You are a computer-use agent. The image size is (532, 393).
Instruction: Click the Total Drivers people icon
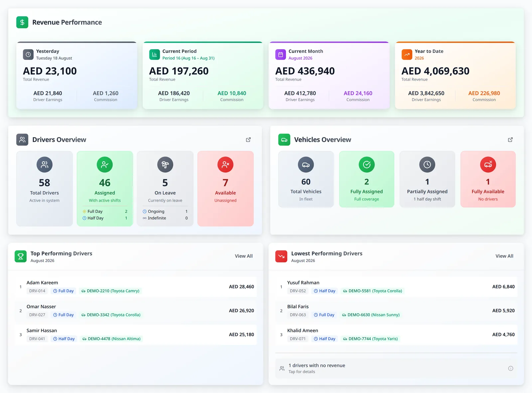point(45,165)
